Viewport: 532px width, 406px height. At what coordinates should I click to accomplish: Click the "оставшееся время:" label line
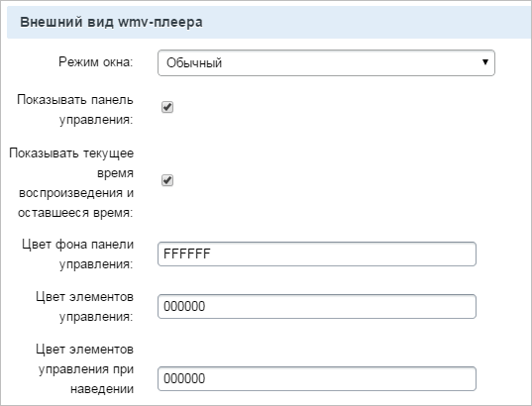click(75, 213)
